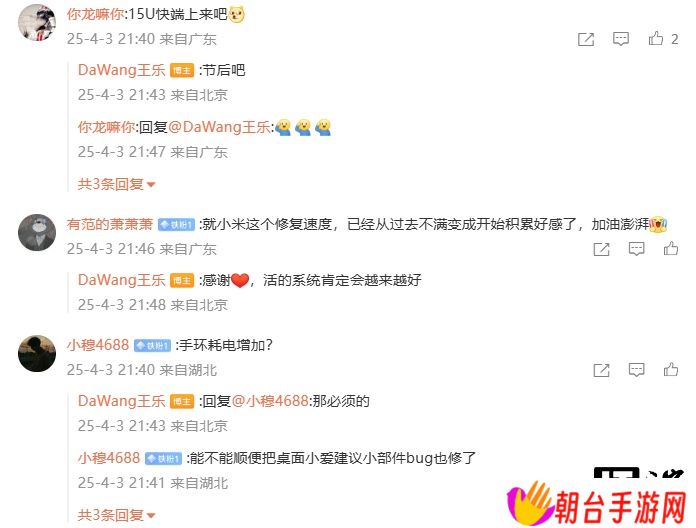Share the 手环耗电增加 comment
The image size is (696, 528).
[601, 370]
